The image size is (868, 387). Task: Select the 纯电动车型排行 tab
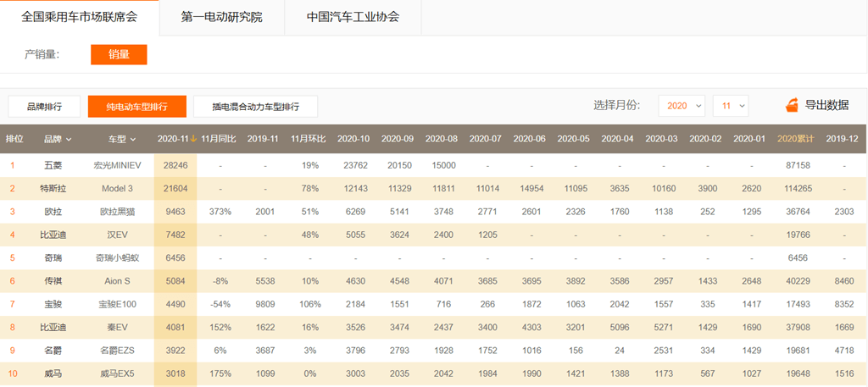pos(136,107)
